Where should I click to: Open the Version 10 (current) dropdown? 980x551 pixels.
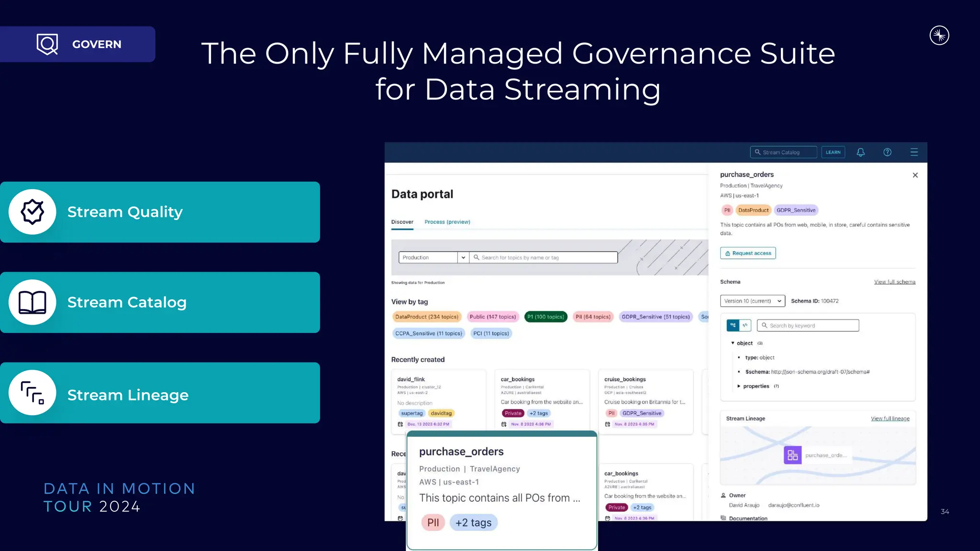(752, 301)
